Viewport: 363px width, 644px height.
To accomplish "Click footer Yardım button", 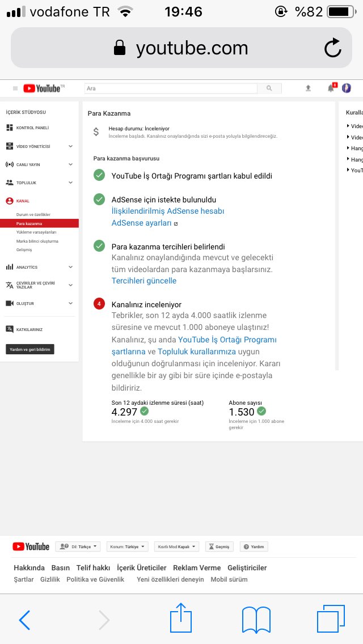I will (254, 546).
